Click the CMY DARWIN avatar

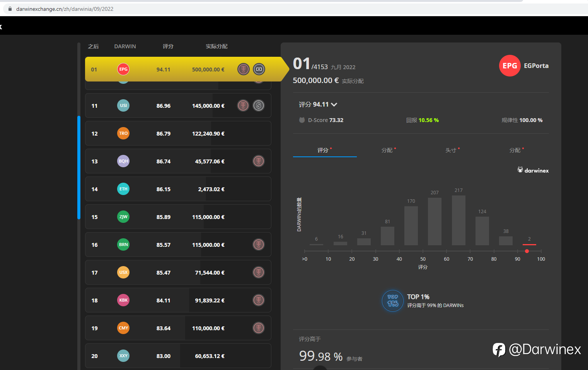click(123, 328)
